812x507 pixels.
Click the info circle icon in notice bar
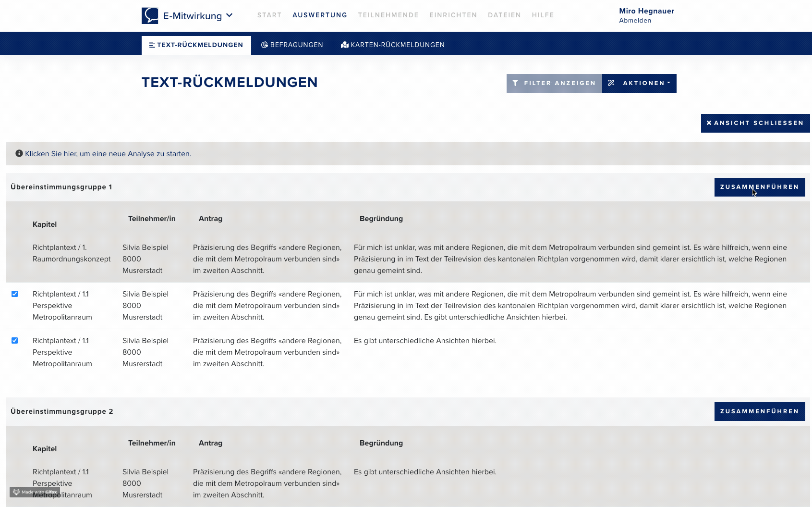click(19, 153)
